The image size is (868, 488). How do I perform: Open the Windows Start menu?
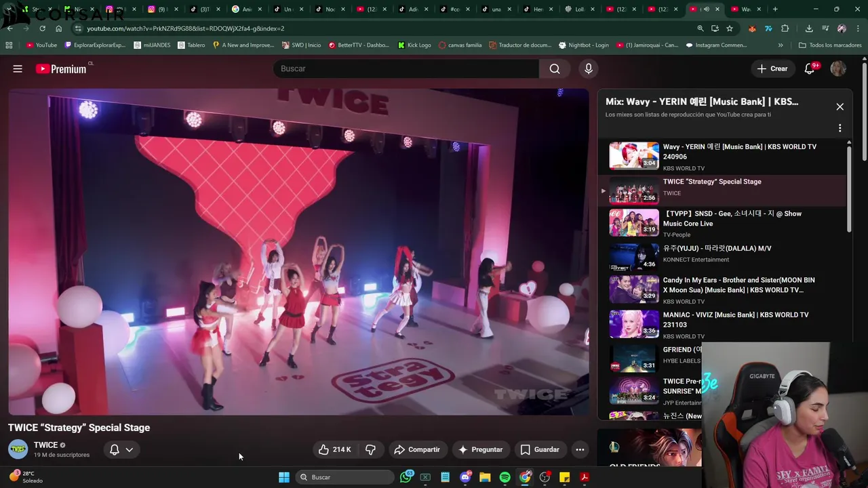coord(284,477)
